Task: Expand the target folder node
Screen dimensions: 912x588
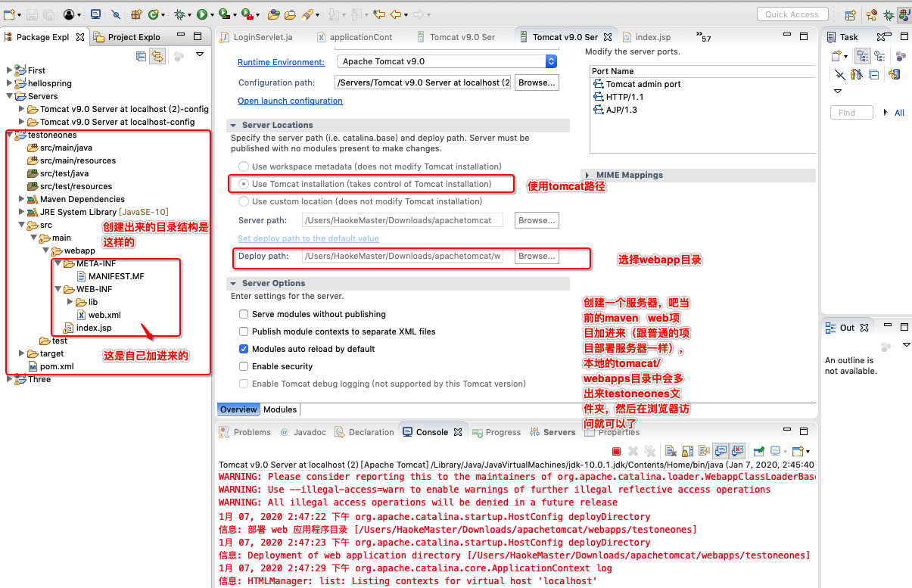Action: tap(22, 353)
